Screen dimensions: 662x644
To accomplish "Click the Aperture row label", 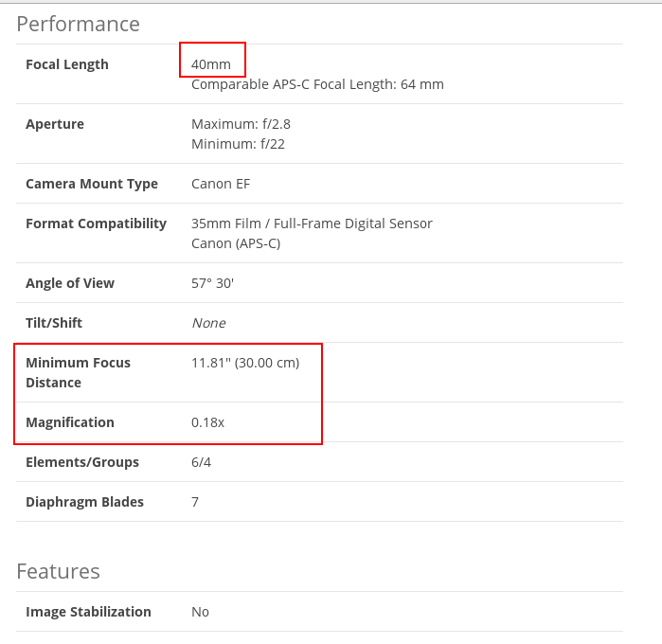I will click(55, 124).
